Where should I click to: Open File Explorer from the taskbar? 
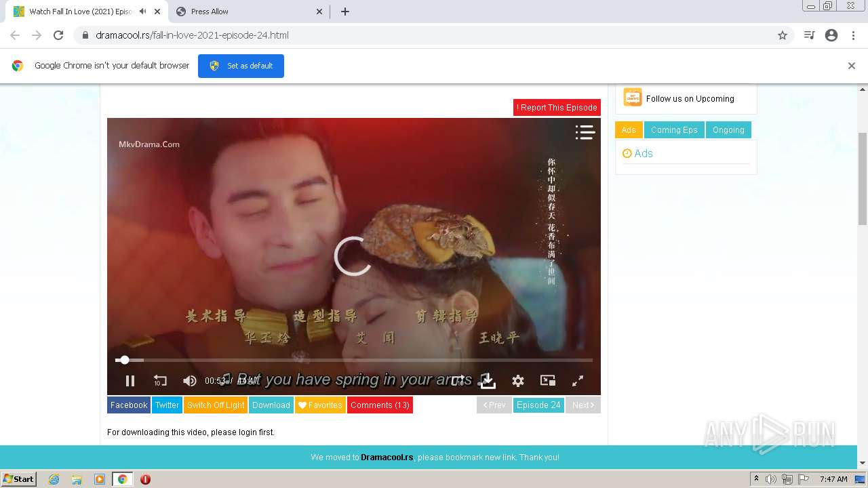click(x=77, y=479)
